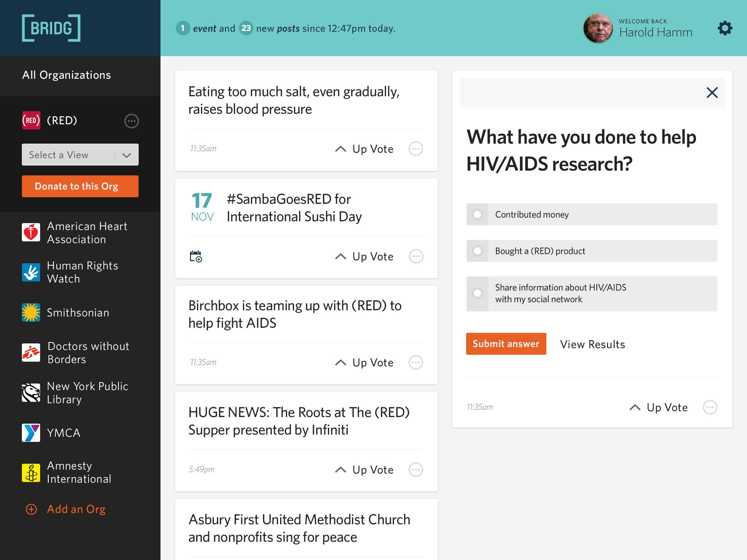Screen dimensions: 747x560
Task: Up vote the HIV/AIDS poll
Action: pyautogui.click(x=658, y=407)
